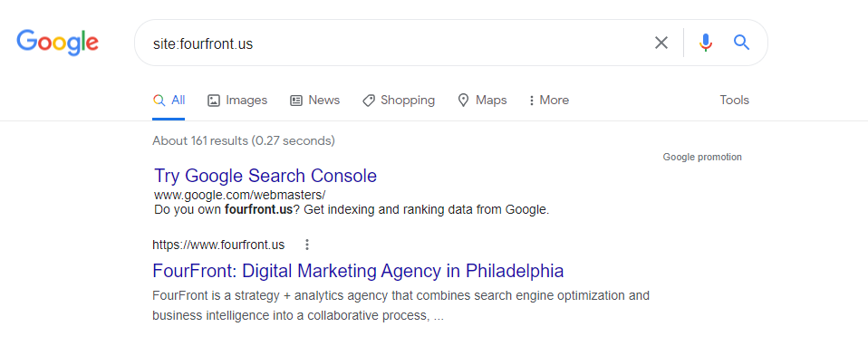The width and height of the screenshot is (868, 346).
Task: Open FourFront: Digital Marketing Agency in Philadelphia result
Action: pyautogui.click(x=358, y=271)
